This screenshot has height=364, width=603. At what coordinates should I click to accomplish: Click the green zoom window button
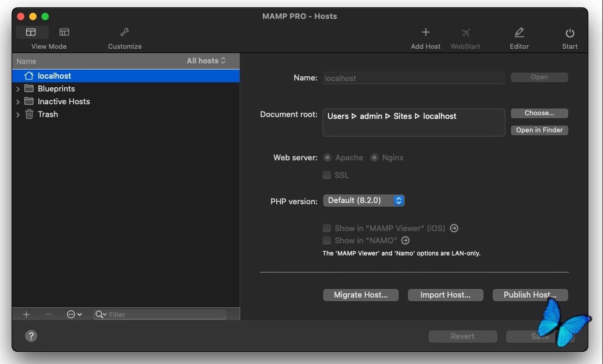pos(45,16)
